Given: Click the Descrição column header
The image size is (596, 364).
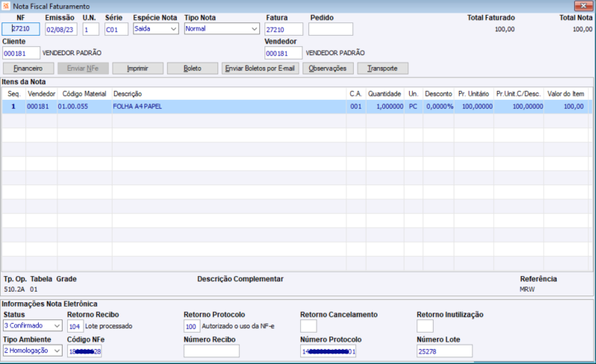Looking at the screenshot, I should pos(229,94).
